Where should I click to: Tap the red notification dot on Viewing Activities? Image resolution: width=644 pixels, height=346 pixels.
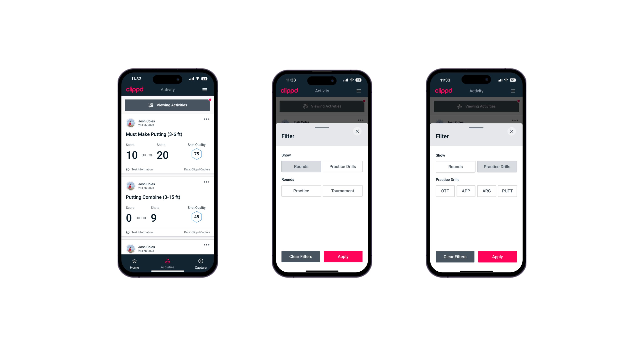pyautogui.click(x=210, y=100)
